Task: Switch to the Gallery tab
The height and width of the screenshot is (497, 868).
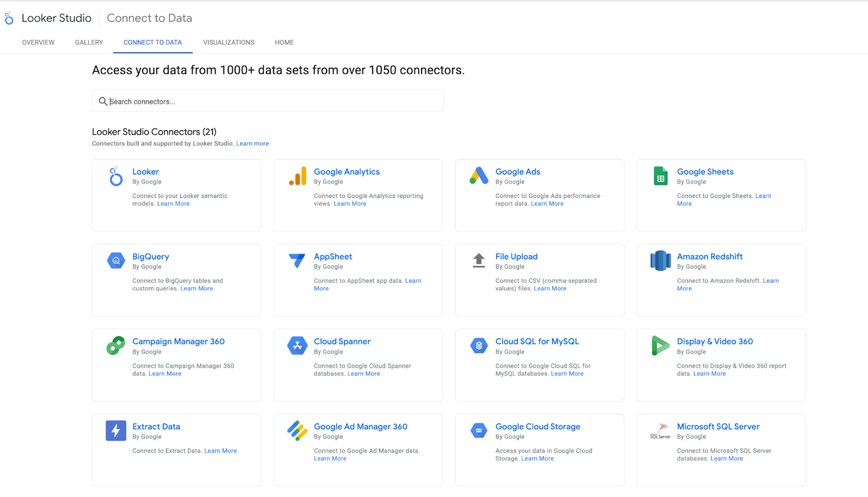Action: (88, 42)
